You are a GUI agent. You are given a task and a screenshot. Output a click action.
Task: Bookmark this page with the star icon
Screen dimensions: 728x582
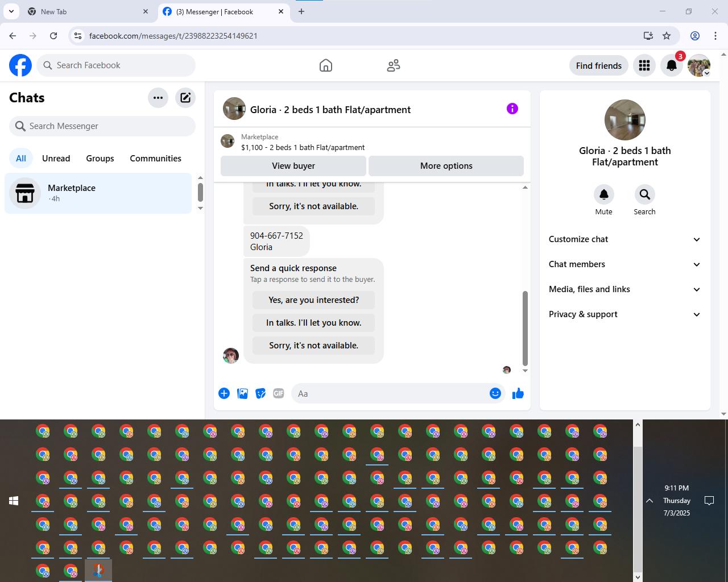tap(667, 36)
